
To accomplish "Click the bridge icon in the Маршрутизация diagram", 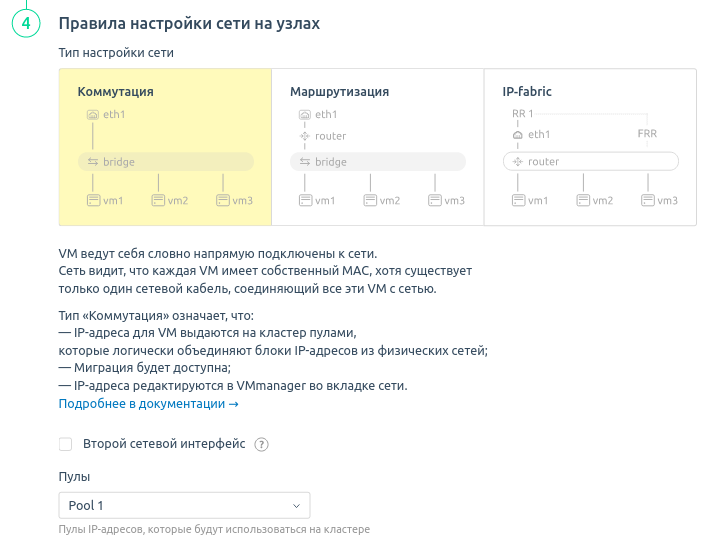I will [305, 162].
